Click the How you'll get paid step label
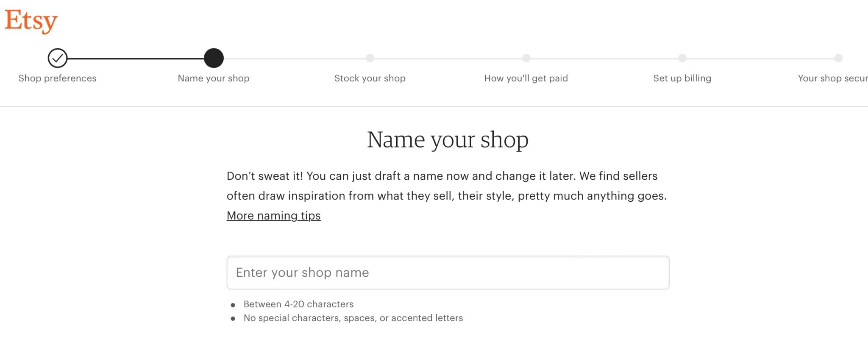The image size is (868, 342). point(526,78)
